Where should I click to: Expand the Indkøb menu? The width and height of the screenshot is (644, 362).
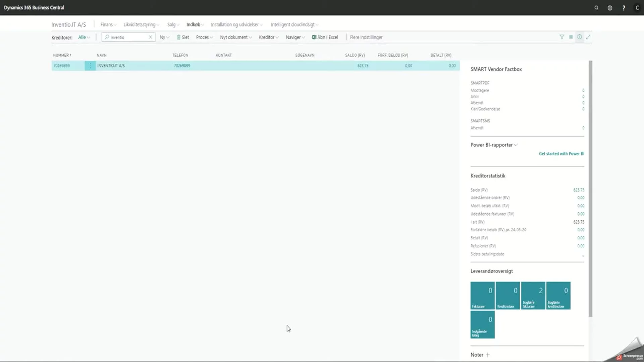click(195, 24)
